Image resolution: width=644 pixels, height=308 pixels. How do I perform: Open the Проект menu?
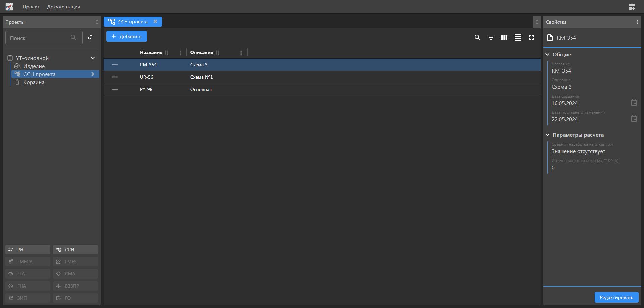click(31, 7)
